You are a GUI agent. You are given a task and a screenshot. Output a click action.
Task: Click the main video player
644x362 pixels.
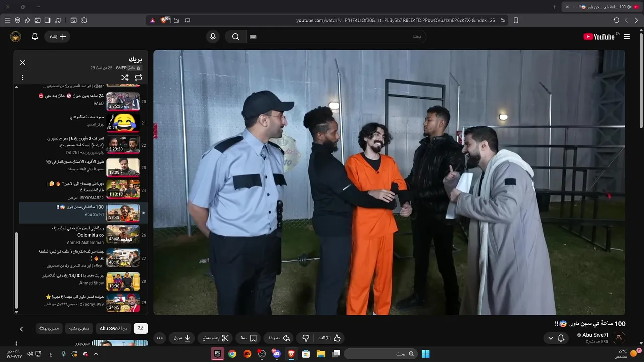click(389, 183)
